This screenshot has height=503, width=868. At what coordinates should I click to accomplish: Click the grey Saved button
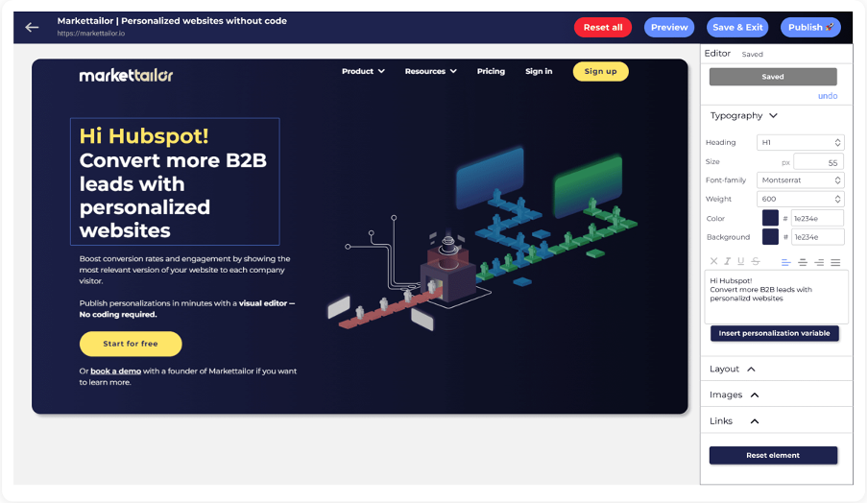[773, 77]
